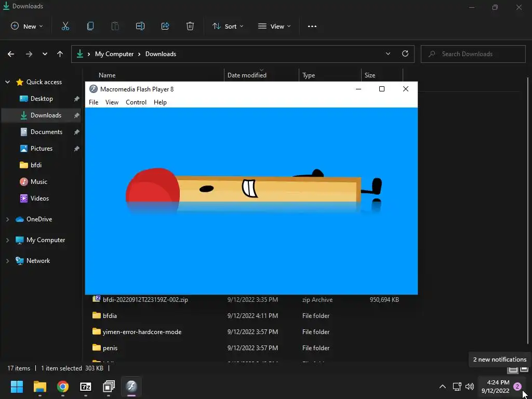The width and height of the screenshot is (532, 399).
Task: Open the New item dropdown in Explorer
Action: (x=27, y=26)
